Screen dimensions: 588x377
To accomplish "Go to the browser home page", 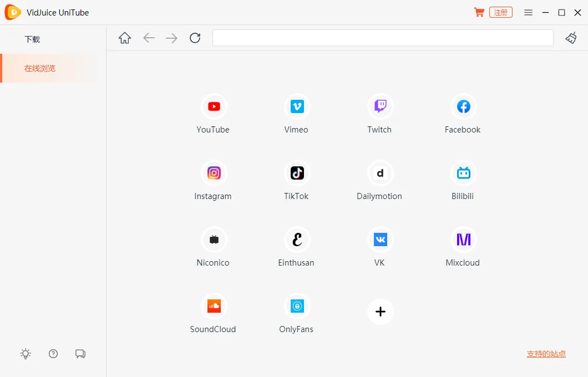I will click(125, 38).
